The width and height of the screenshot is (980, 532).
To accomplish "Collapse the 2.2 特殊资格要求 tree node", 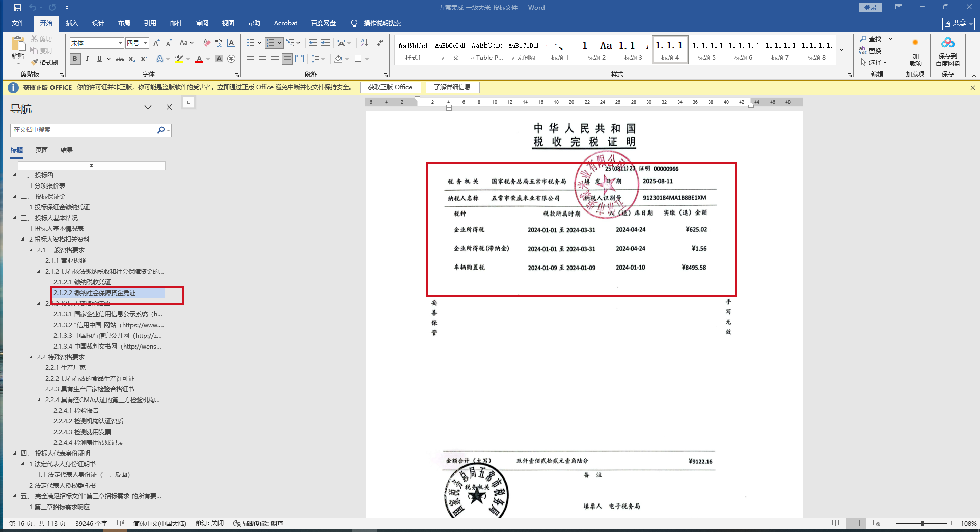I will (31, 357).
